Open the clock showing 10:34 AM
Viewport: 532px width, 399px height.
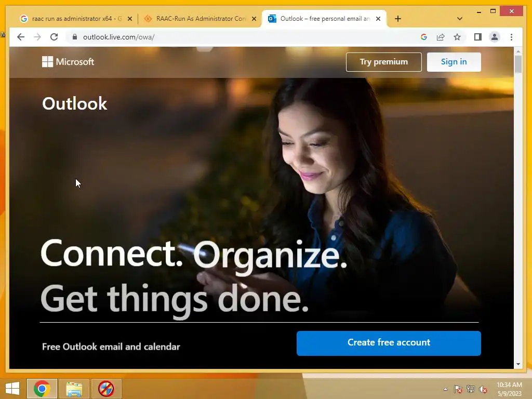pyautogui.click(x=509, y=389)
